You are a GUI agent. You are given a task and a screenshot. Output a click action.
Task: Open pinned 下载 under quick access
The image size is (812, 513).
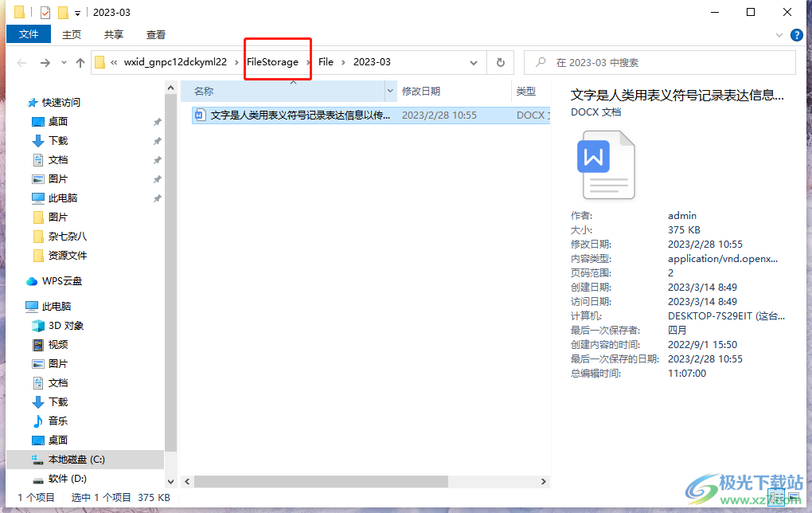[58, 141]
